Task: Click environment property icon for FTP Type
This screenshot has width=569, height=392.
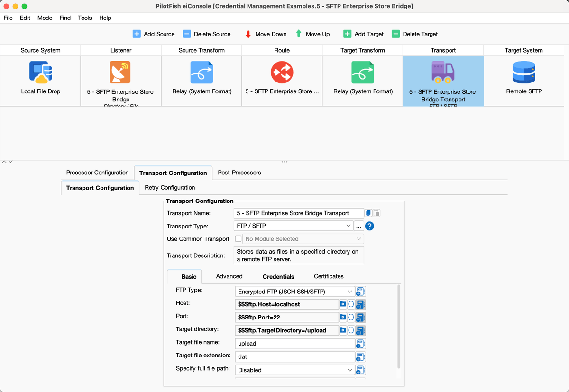Action: tap(360, 292)
